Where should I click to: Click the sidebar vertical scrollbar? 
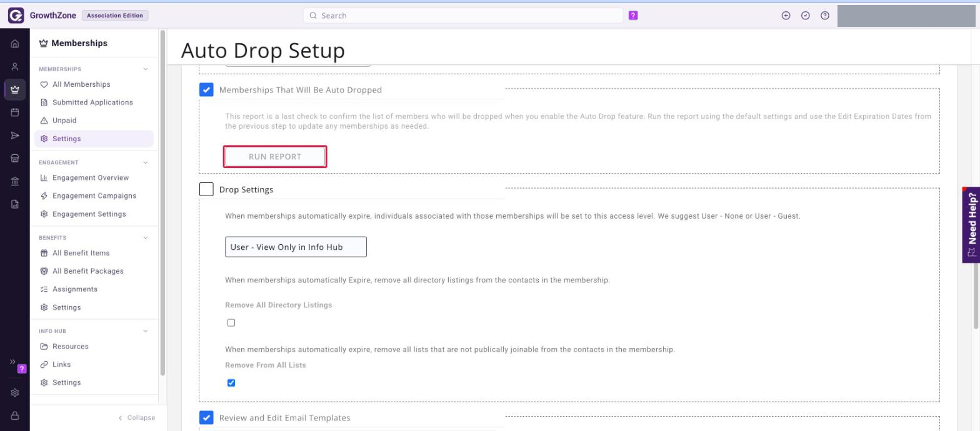click(x=162, y=203)
